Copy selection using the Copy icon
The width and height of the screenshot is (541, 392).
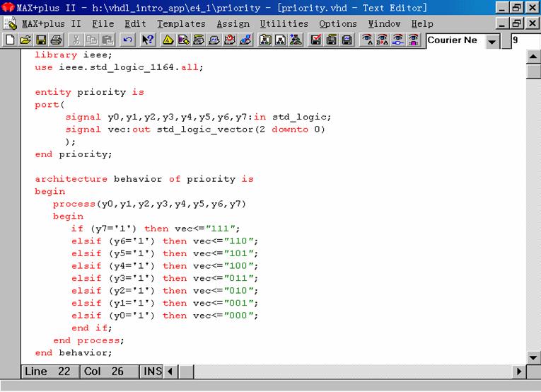click(x=91, y=40)
